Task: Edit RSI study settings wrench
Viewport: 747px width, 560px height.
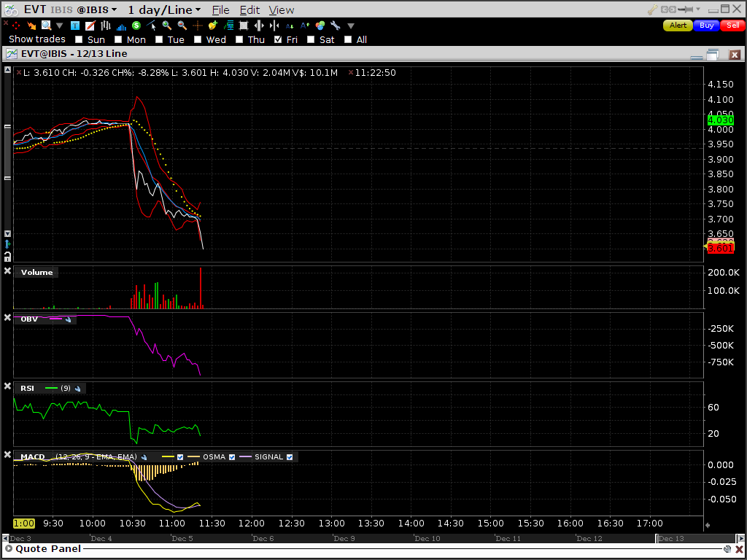Action: click(77, 389)
